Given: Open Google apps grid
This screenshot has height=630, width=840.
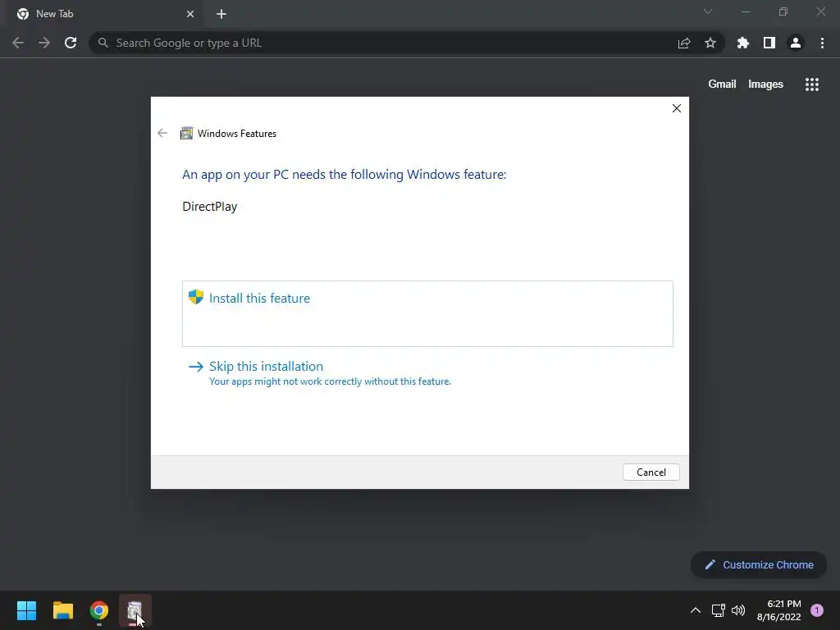Looking at the screenshot, I should [811, 84].
